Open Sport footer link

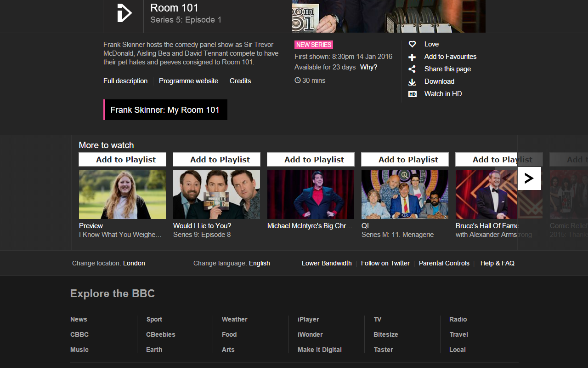pyautogui.click(x=154, y=319)
